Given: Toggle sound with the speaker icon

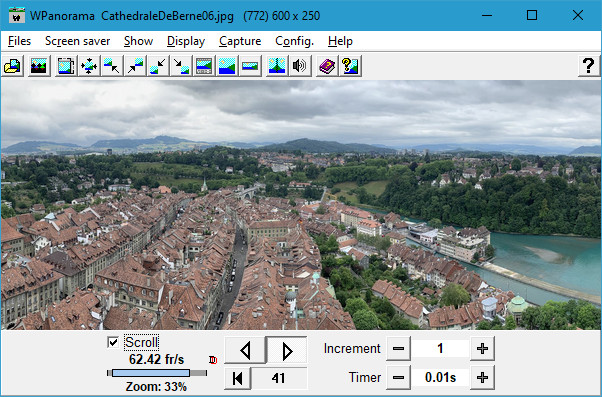Looking at the screenshot, I should pyautogui.click(x=300, y=66).
